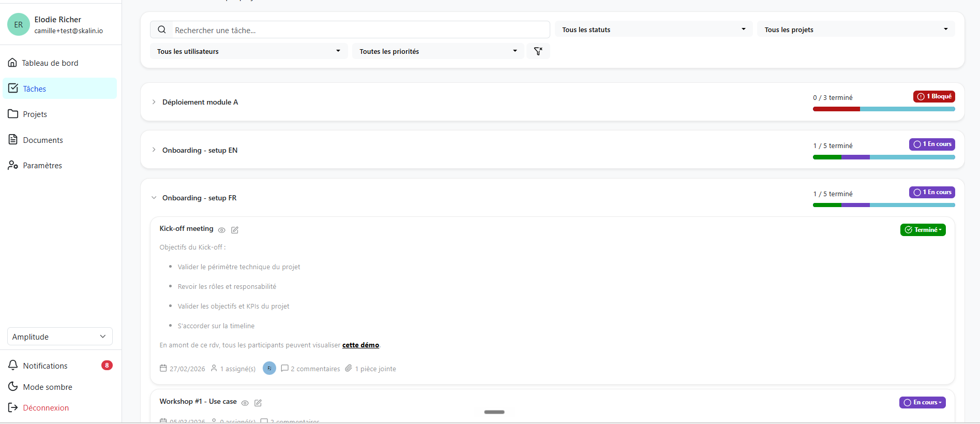This screenshot has height=424, width=980.
Task: Click the logout arrow icon
Action: (x=13, y=407)
